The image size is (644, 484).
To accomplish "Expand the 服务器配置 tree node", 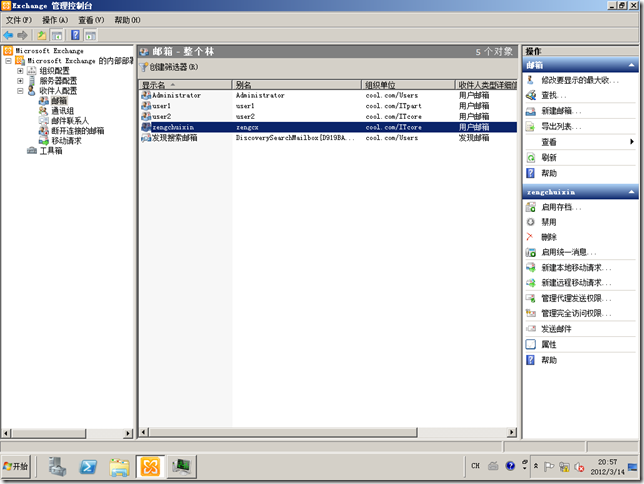I will click(x=20, y=81).
